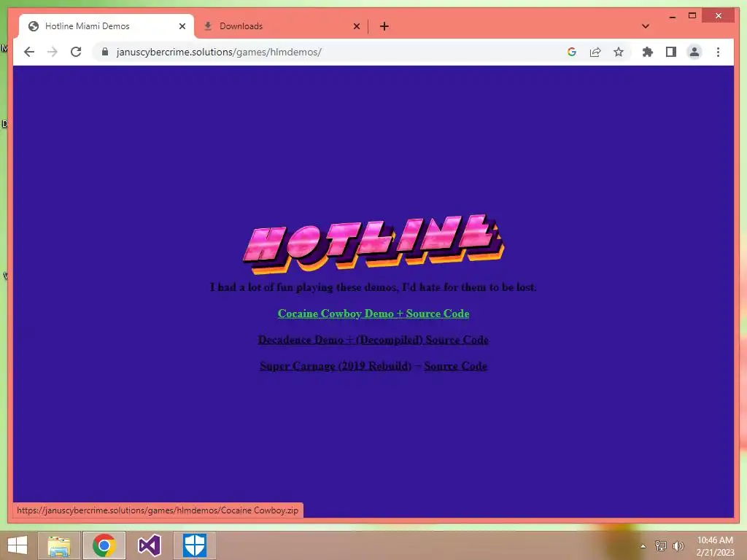Launch File Explorer from the taskbar

(x=59, y=545)
